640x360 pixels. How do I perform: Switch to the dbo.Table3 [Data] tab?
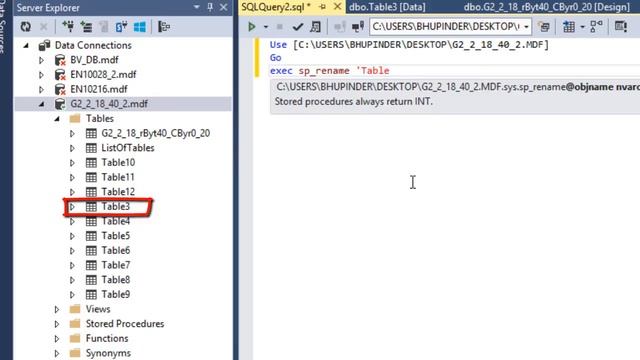point(387,7)
